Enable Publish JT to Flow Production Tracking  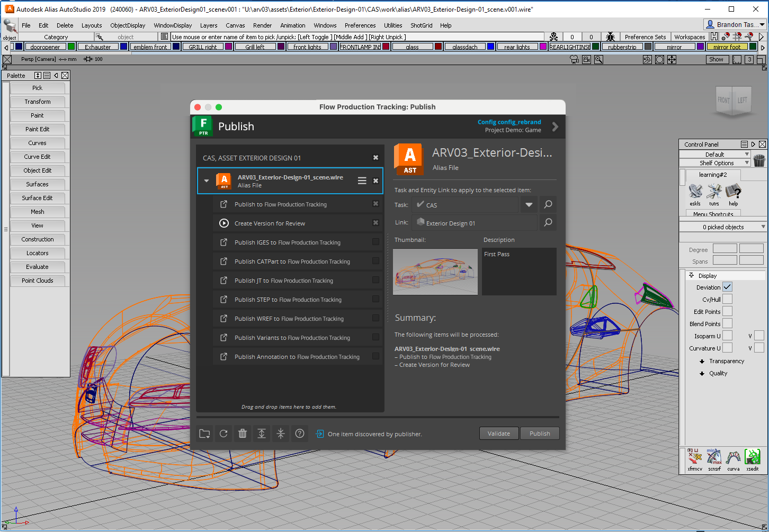pyautogui.click(x=375, y=280)
